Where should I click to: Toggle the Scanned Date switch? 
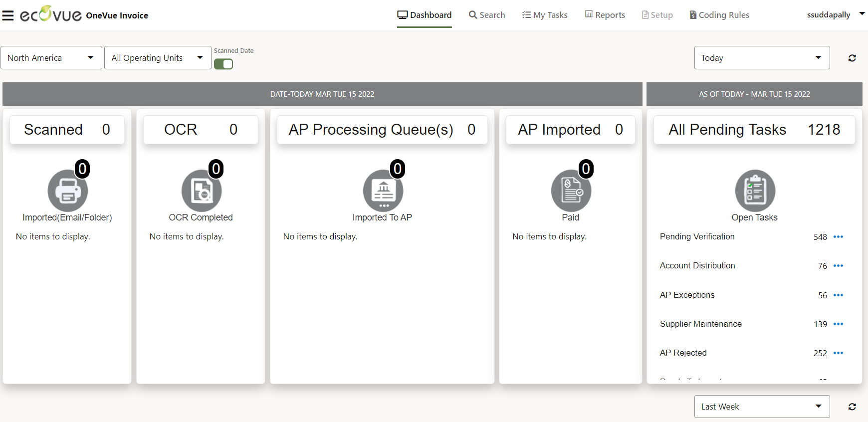[x=223, y=64]
